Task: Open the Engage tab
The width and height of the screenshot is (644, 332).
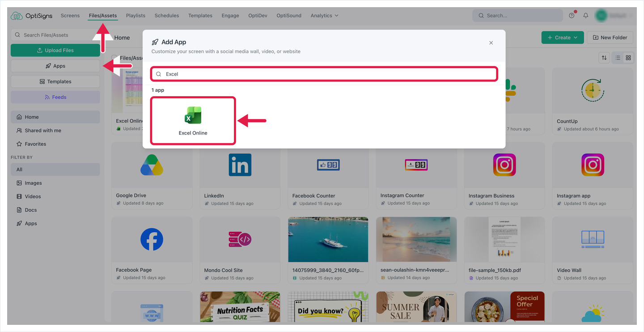Action: point(230,16)
